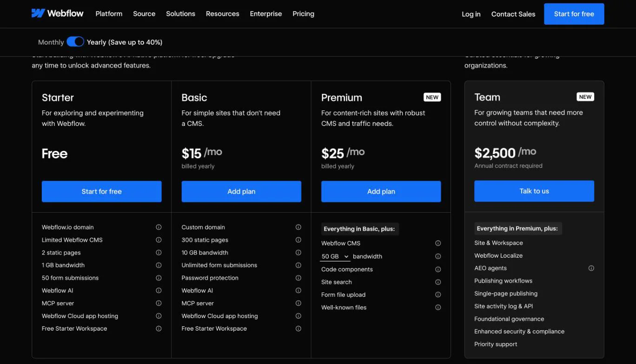Click the Log in link

coord(471,14)
